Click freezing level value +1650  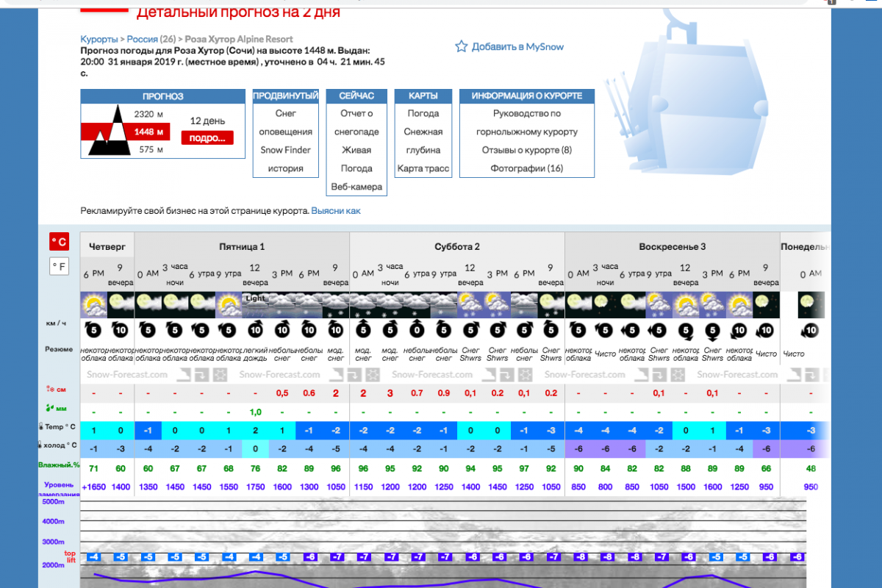(x=94, y=487)
